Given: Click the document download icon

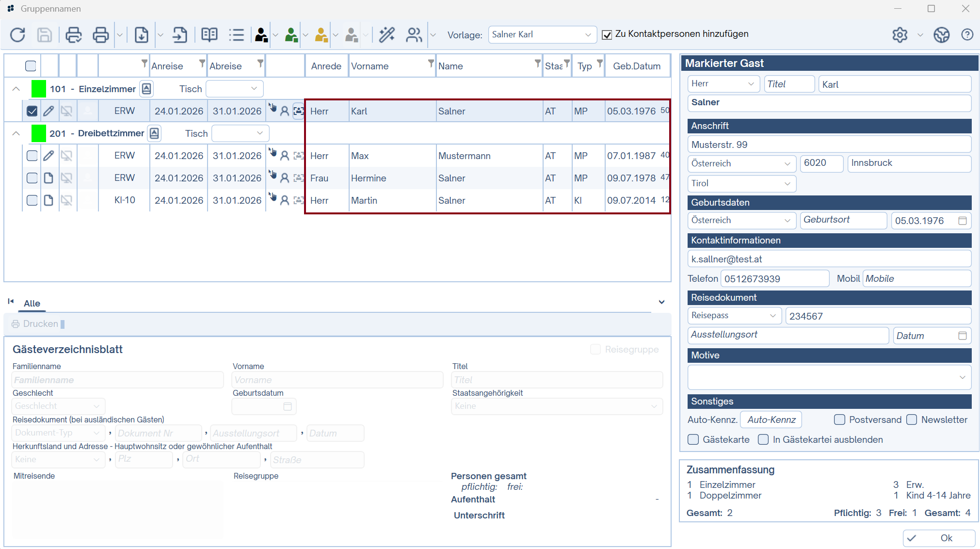Looking at the screenshot, I should point(141,35).
